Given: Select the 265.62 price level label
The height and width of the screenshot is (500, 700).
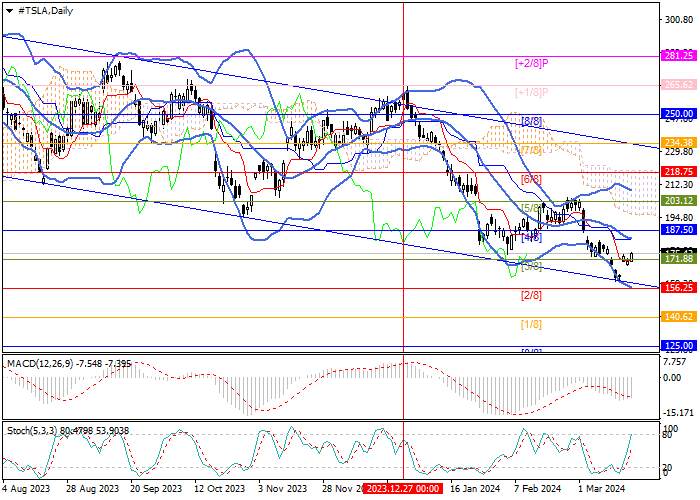Looking at the screenshot, I should (x=678, y=84).
